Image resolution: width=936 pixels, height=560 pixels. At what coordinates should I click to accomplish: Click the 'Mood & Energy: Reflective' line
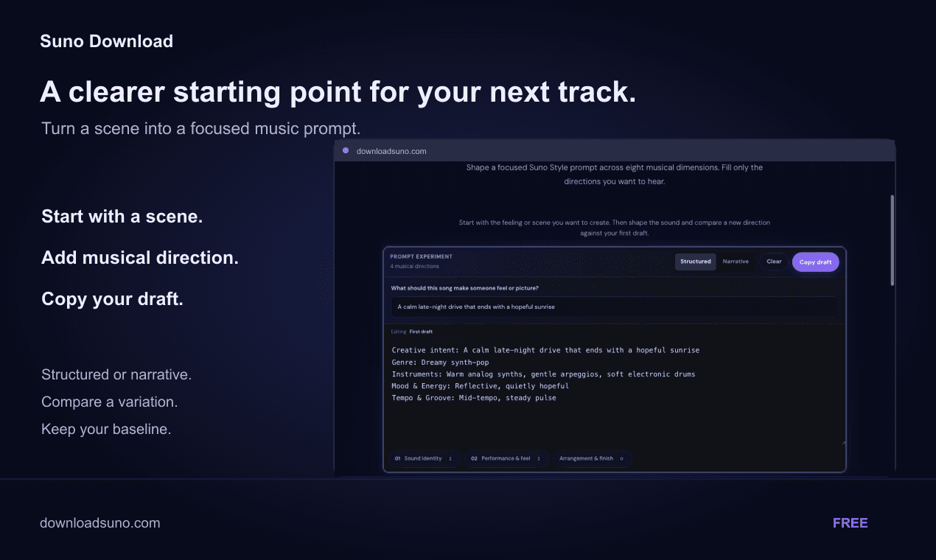(481, 386)
